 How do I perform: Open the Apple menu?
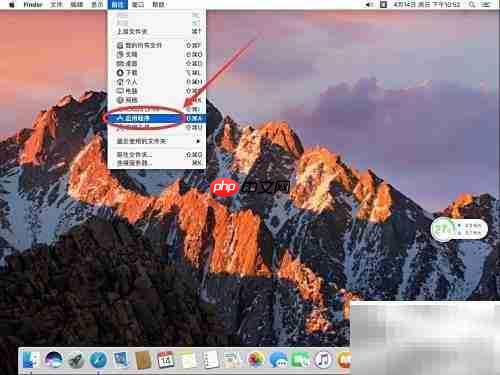coord(11,5)
